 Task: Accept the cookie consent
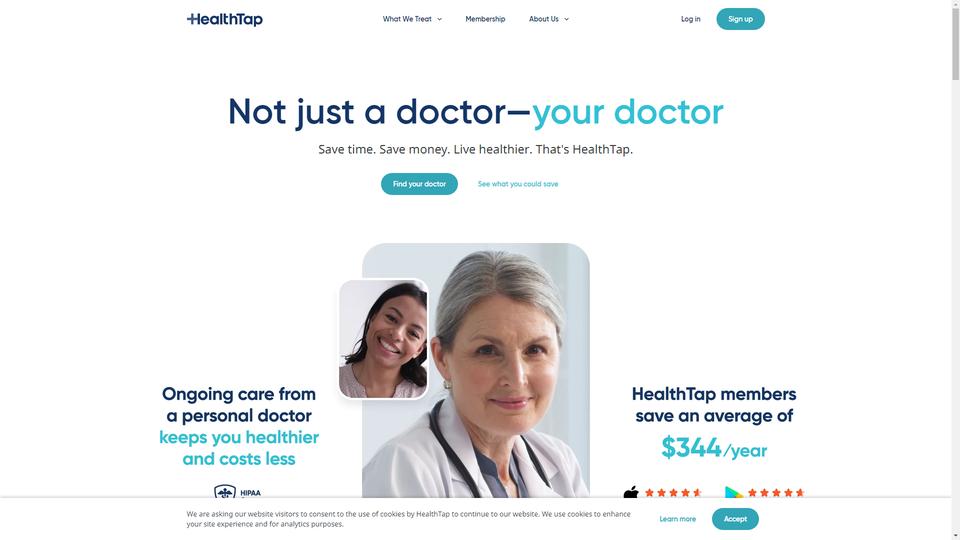click(735, 519)
